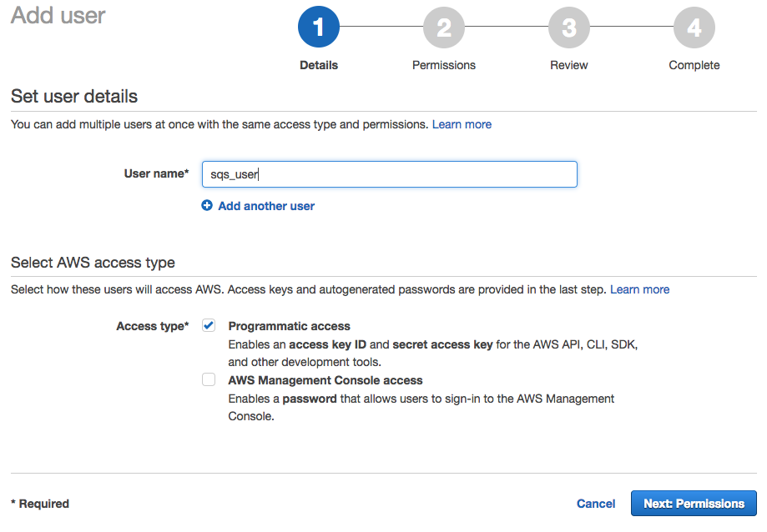Enable AWS Management Console access checkbox

tap(209, 379)
